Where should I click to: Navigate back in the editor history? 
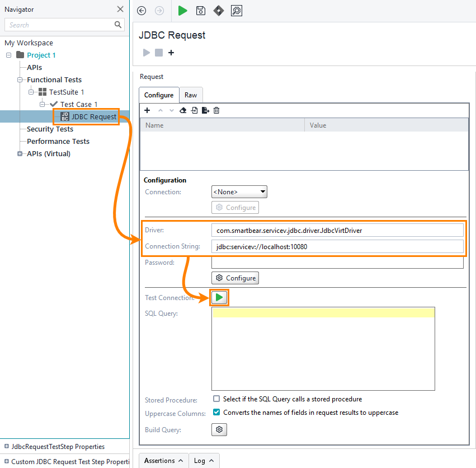tap(142, 11)
